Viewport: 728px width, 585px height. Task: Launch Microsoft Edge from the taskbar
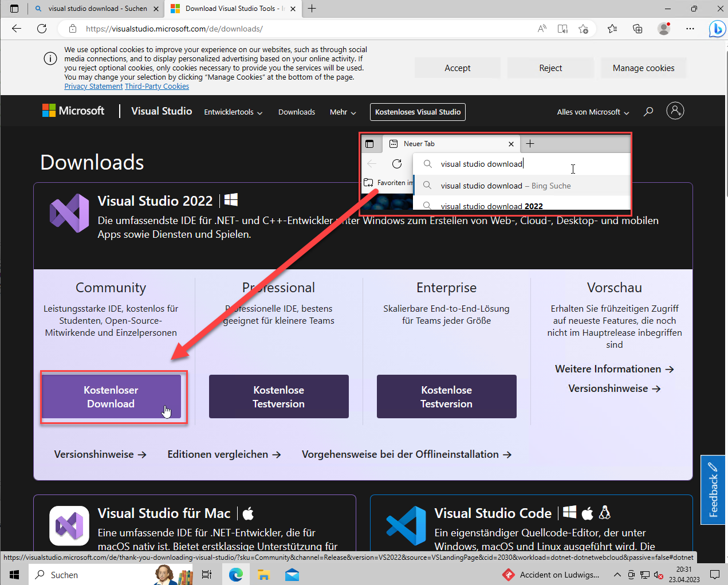coord(236,575)
